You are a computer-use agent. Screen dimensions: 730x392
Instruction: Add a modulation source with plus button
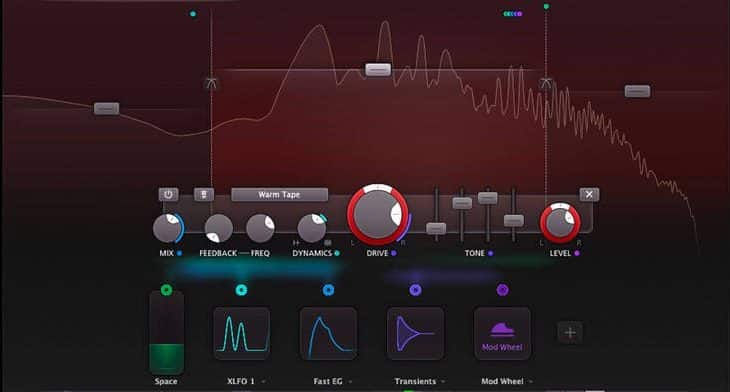[570, 333]
